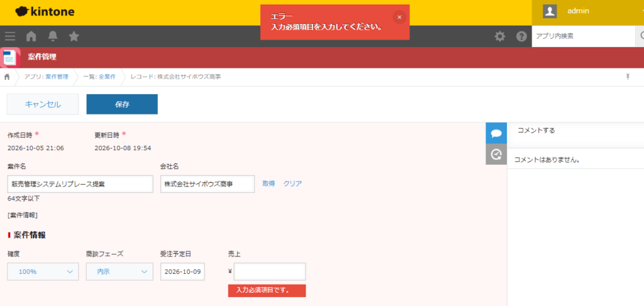Go to the portal home icon
Image resolution: width=644 pixels, height=306 pixels.
point(31,36)
